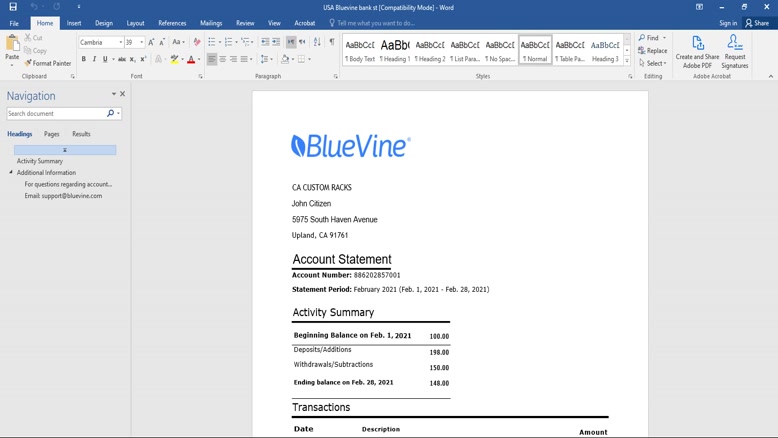
Task: Toggle Italic formatting
Action: [x=95, y=59]
